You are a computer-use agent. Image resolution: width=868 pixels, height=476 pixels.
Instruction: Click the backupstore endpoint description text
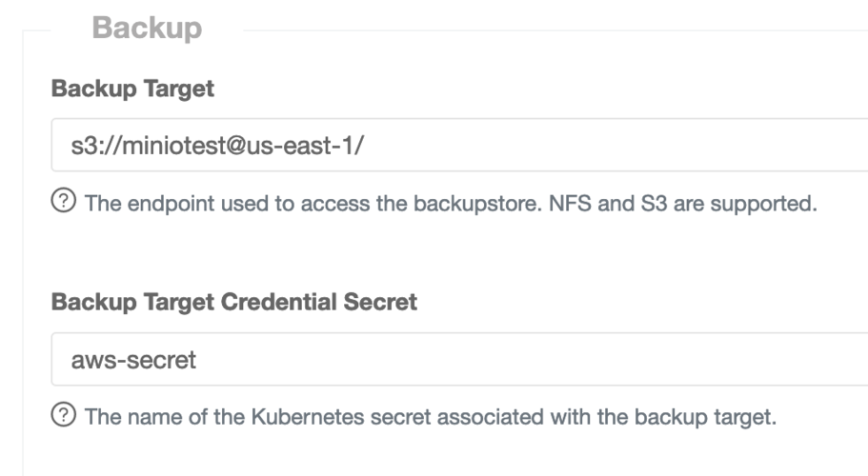[x=451, y=204]
